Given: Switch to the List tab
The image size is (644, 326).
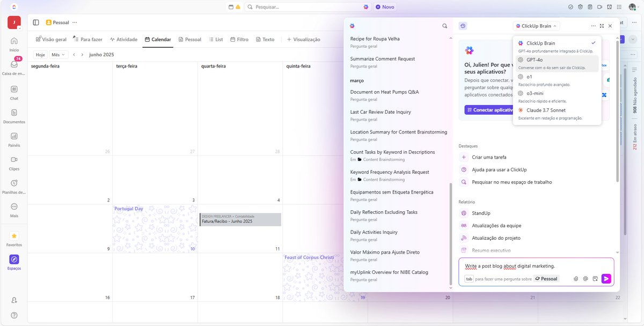Looking at the screenshot, I should pos(218,39).
